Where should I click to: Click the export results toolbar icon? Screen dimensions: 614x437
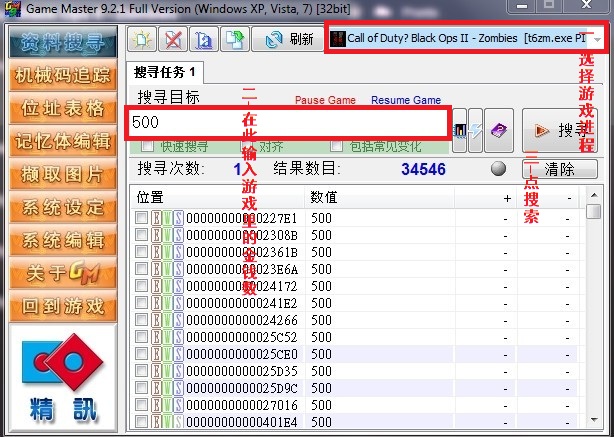click(x=234, y=40)
